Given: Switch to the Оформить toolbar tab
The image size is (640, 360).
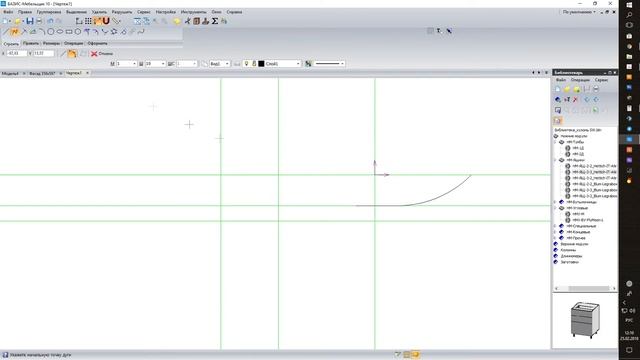Looking at the screenshot, I should coord(98,43).
